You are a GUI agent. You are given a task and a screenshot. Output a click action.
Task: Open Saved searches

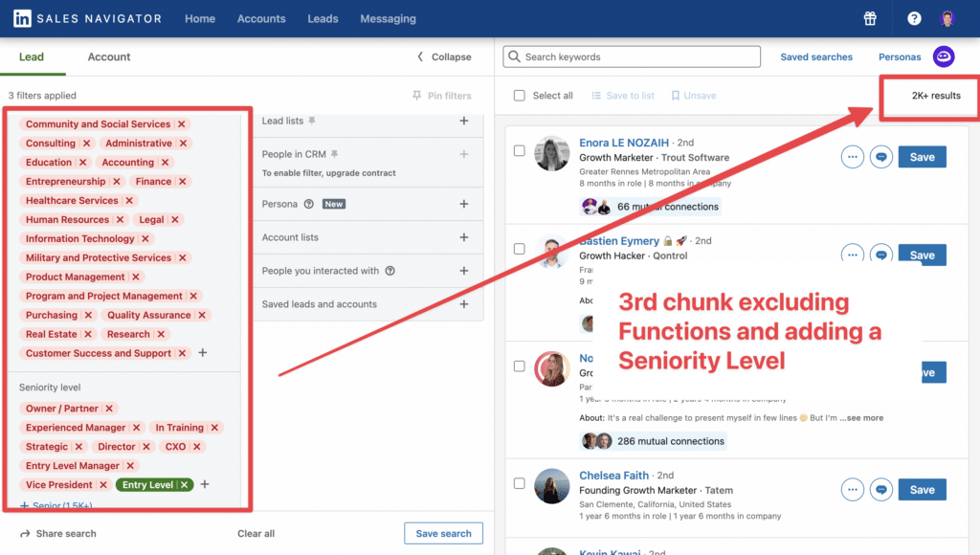pos(816,56)
